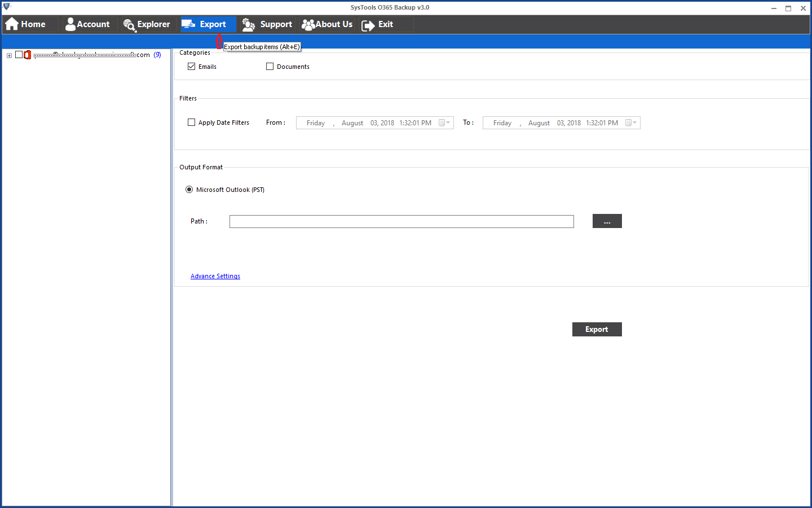Open the Support menu label
The width and height of the screenshot is (812, 508).
[x=276, y=24]
